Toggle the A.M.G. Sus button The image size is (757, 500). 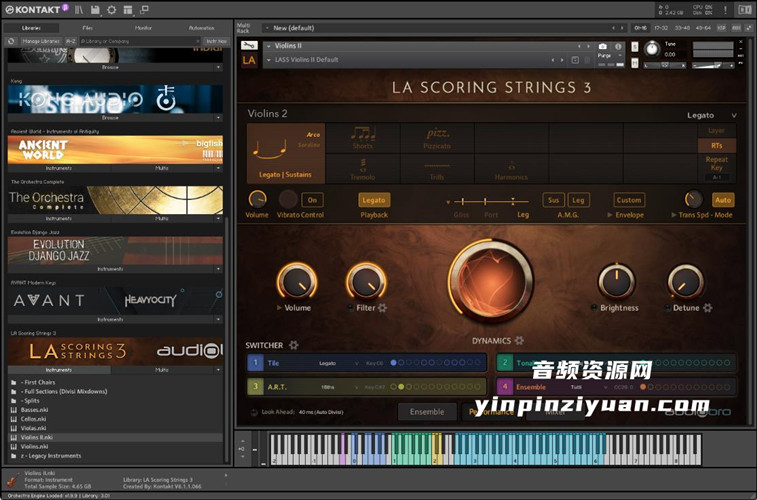553,200
